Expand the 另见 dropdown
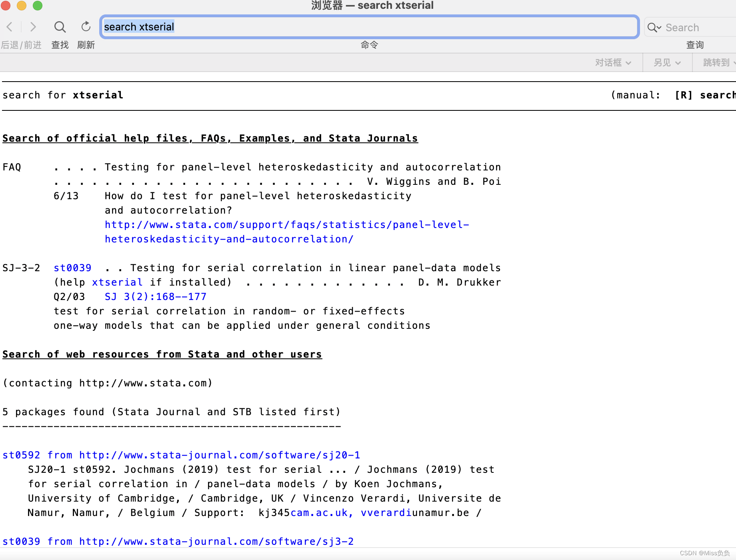736x560 pixels. click(x=667, y=63)
